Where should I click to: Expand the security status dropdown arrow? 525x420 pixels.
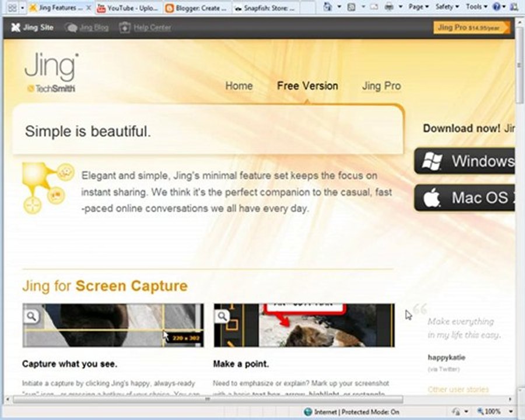tap(466, 412)
